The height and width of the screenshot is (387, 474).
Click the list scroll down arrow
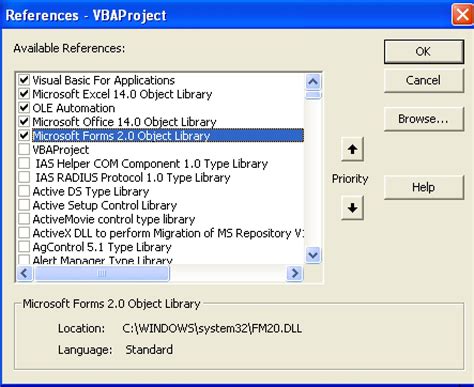tap(313, 255)
